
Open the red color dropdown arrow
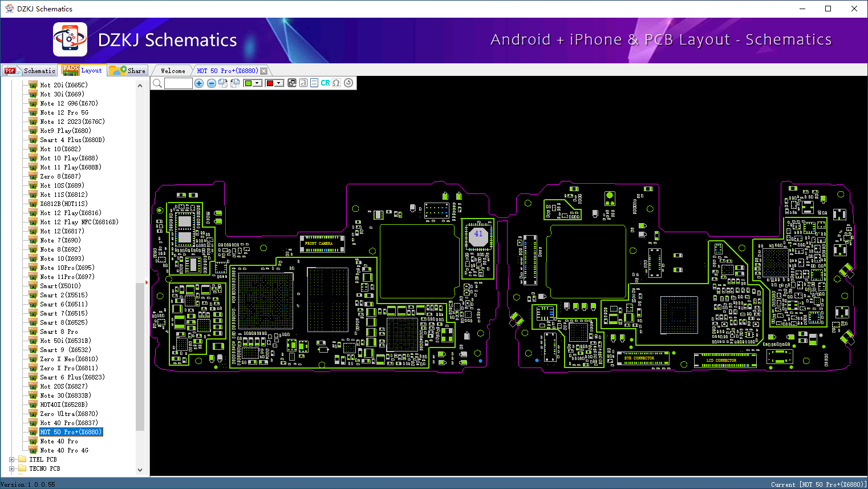[x=279, y=83]
